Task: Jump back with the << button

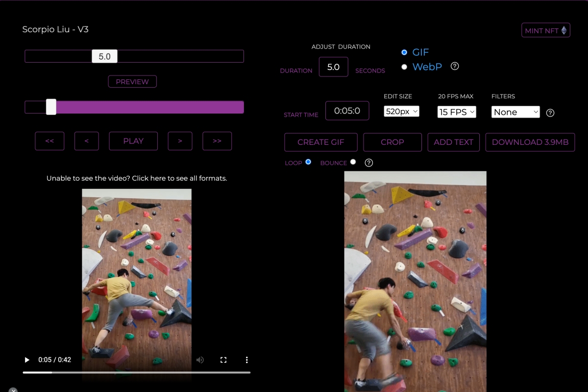Action: (x=49, y=141)
